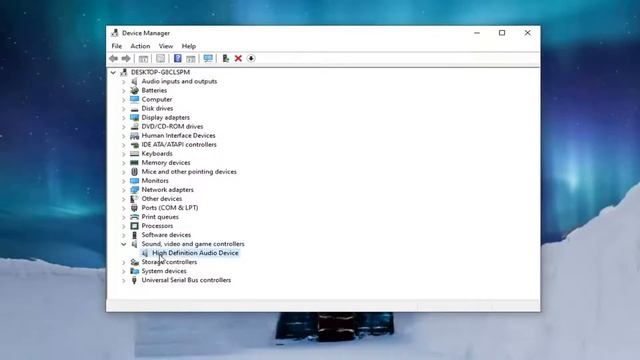The height and width of the screenshot is (360, 640).
Task: Click the Update device driver icon
Action: pos(225,58)
